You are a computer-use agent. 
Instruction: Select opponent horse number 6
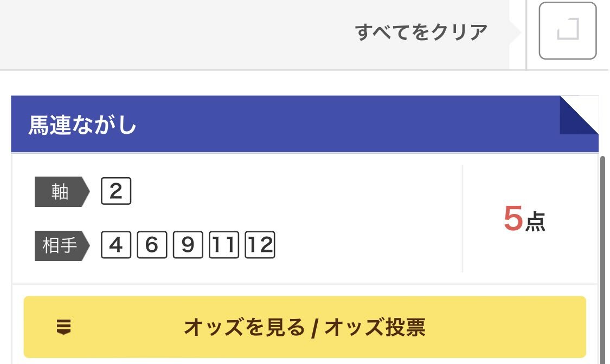click(x=152, y=245)
